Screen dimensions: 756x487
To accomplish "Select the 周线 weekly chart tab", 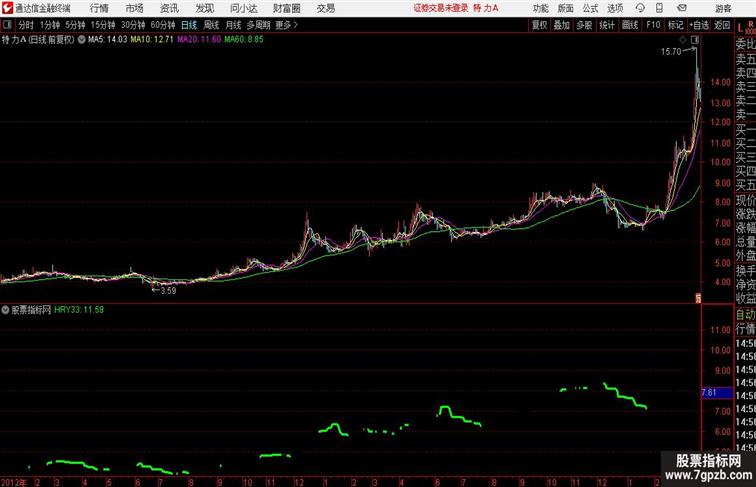I will 211,25.
